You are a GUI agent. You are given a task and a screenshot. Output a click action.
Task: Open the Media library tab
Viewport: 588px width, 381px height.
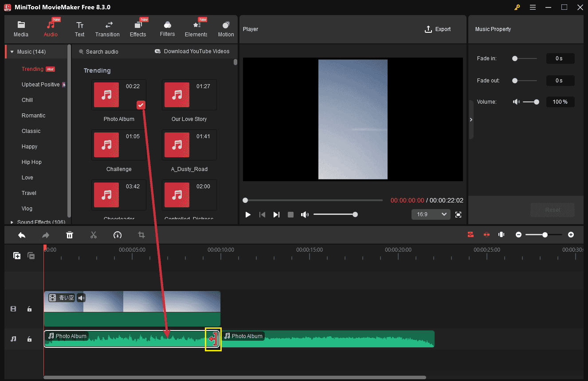coord(21,29)
